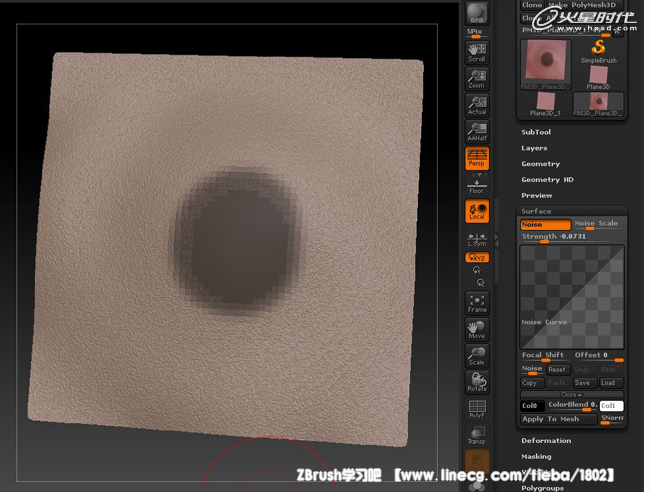Adjust the Noise Scale slider

click(598, 225)
